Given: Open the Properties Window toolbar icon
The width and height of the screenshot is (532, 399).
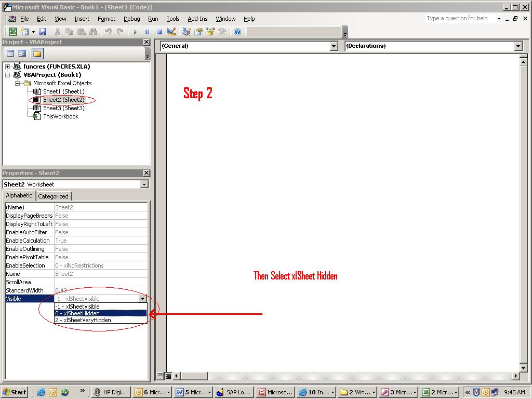Looking at the screenshot, I should click(198, 32).
